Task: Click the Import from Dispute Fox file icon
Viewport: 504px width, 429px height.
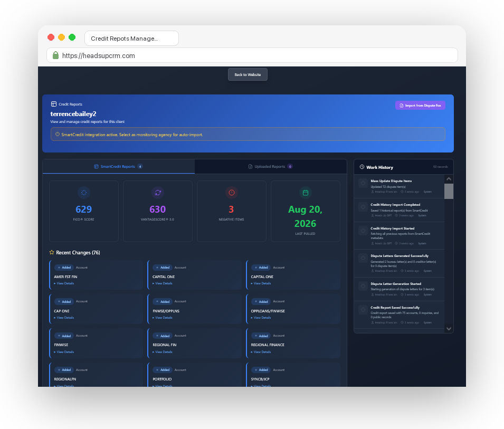Action: (402, 106)
